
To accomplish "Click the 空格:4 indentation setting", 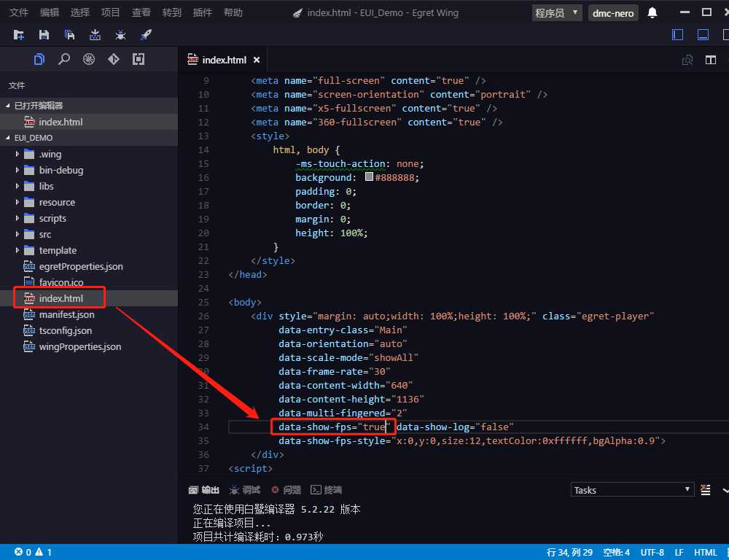I will point(617,552).
